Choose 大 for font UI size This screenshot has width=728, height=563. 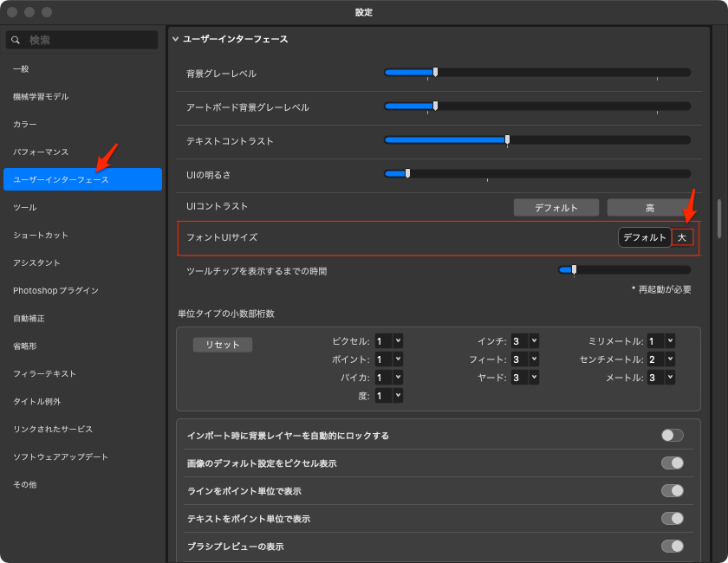tap(682, 237)
